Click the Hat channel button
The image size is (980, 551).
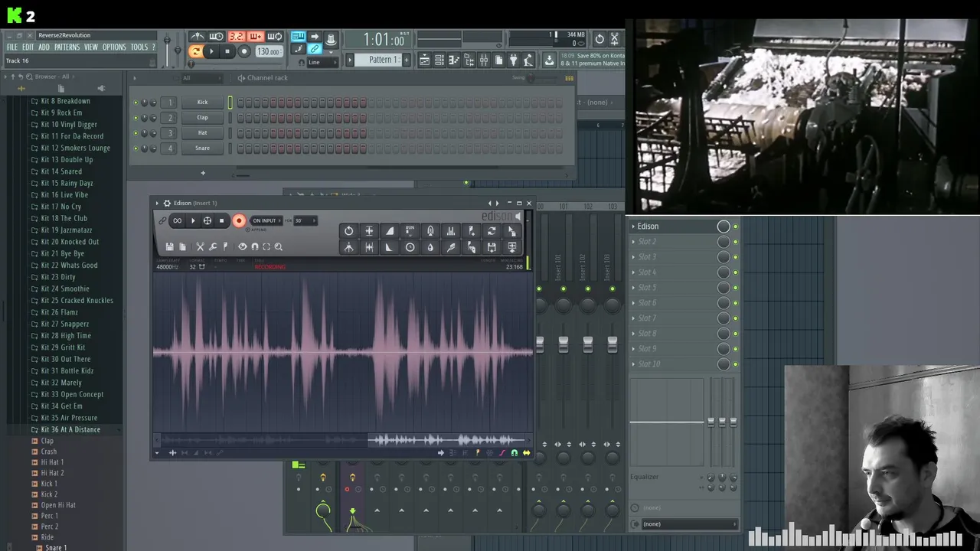tap(202, 132)
